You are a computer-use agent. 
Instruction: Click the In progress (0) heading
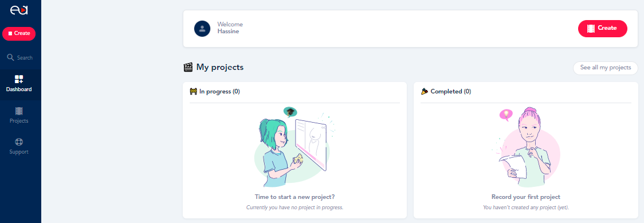[215, 92]
